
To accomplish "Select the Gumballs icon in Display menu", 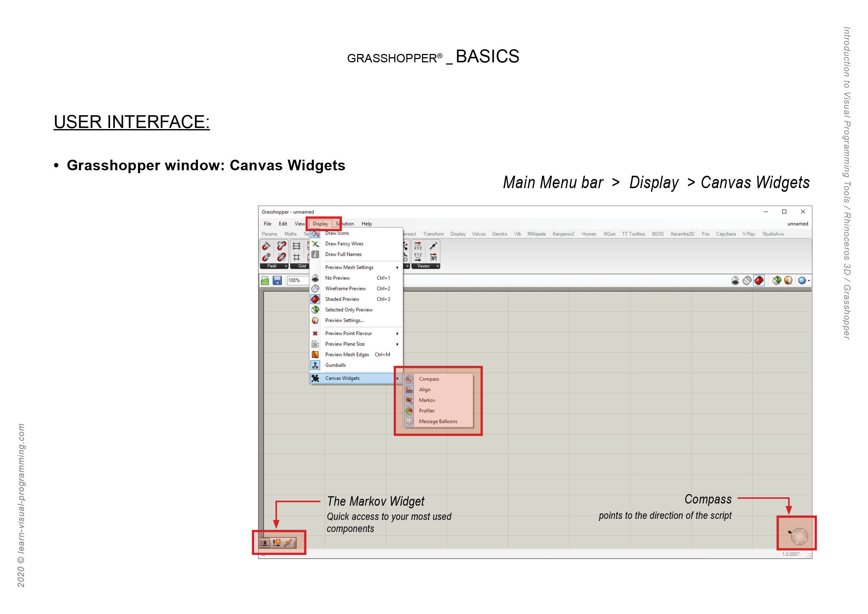I will (x=316, y=365).
